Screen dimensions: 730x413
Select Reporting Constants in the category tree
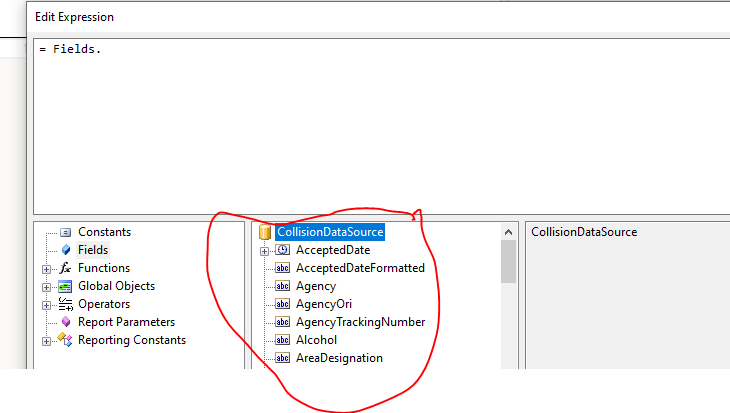point(132,340)
